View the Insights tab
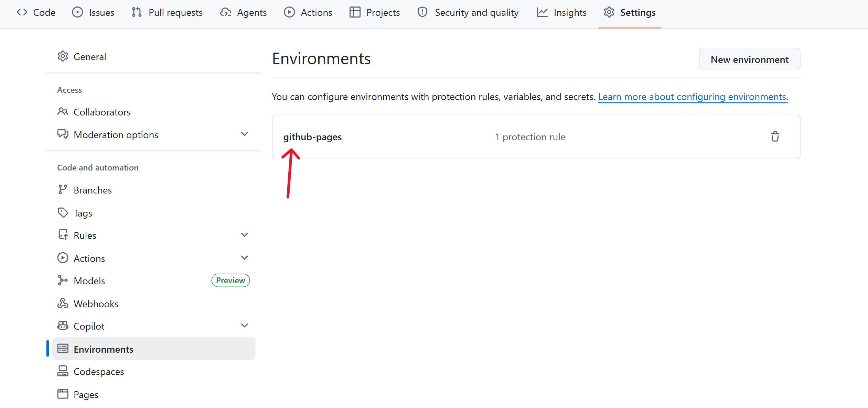Image resolution: width=868 pixels, height=408 pixels. (561, 12)
